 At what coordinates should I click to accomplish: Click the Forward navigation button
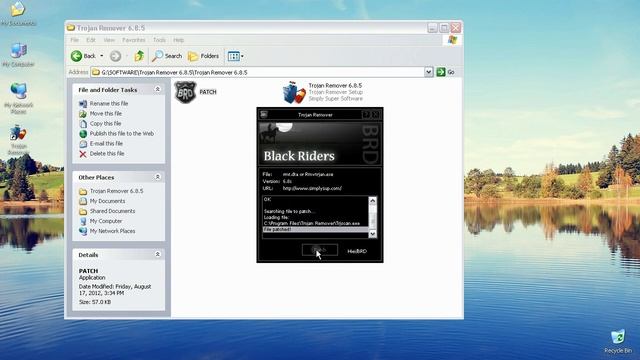click(x=116, y=56)
